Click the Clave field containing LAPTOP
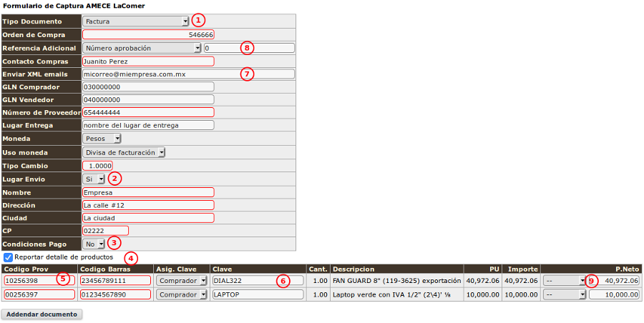644x323 pixels. [258, 294]
